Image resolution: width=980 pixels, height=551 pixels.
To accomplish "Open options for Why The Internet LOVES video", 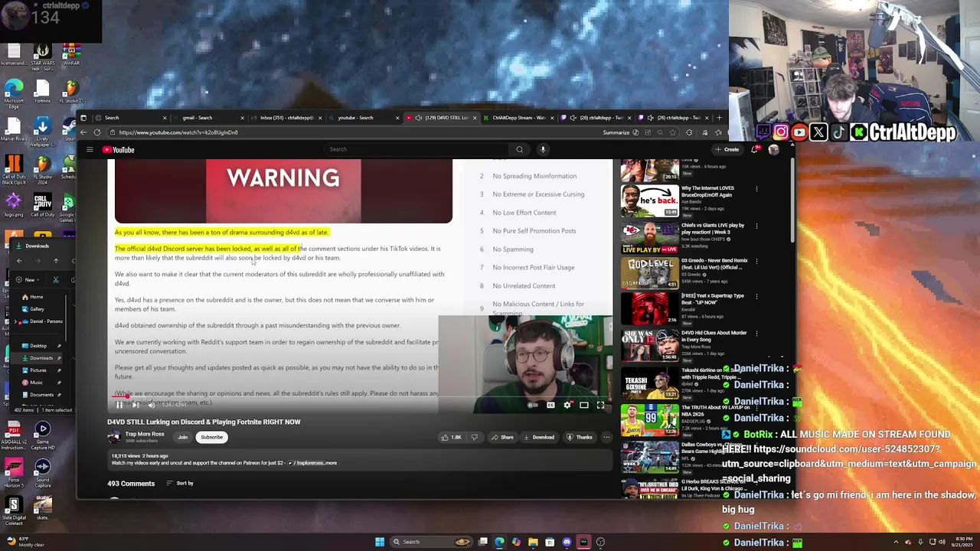I will click(756, 189).
